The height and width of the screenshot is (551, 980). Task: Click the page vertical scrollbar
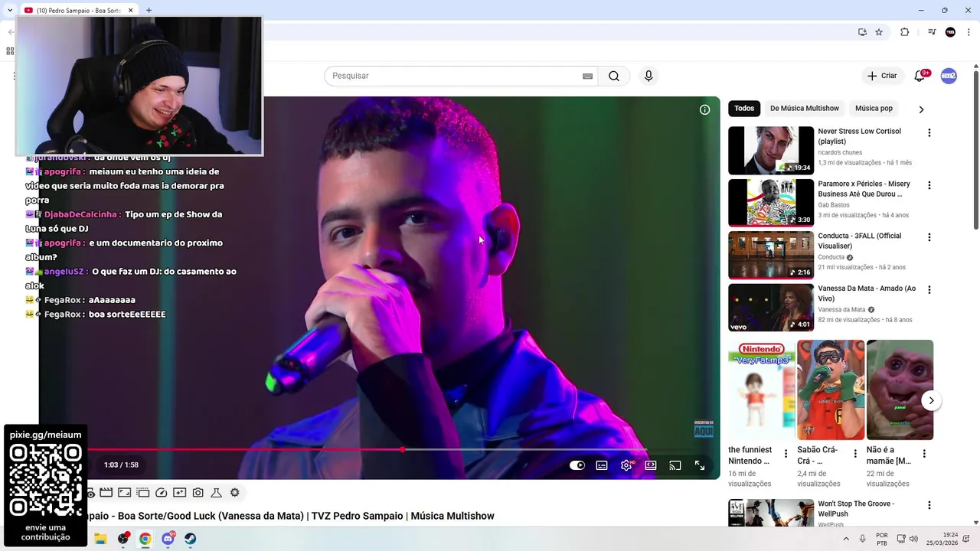click(975, 149)
